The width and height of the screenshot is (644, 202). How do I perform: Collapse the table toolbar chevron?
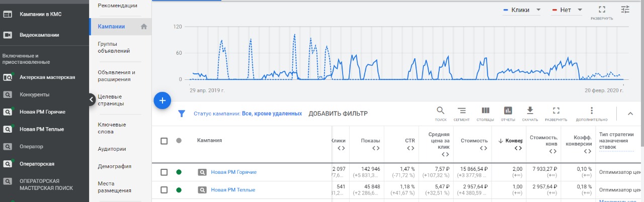coord(630,114)
